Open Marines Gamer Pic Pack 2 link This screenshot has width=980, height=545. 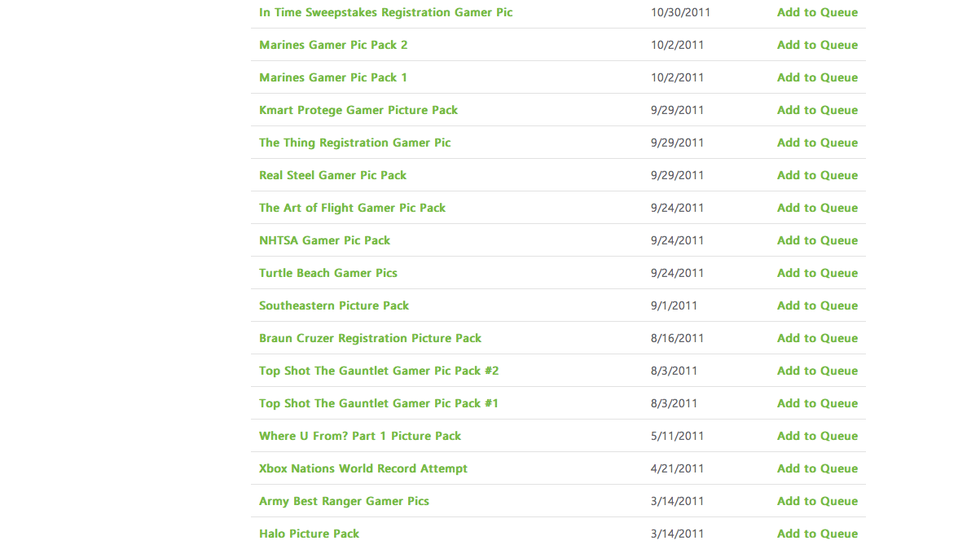pos(333,45)
